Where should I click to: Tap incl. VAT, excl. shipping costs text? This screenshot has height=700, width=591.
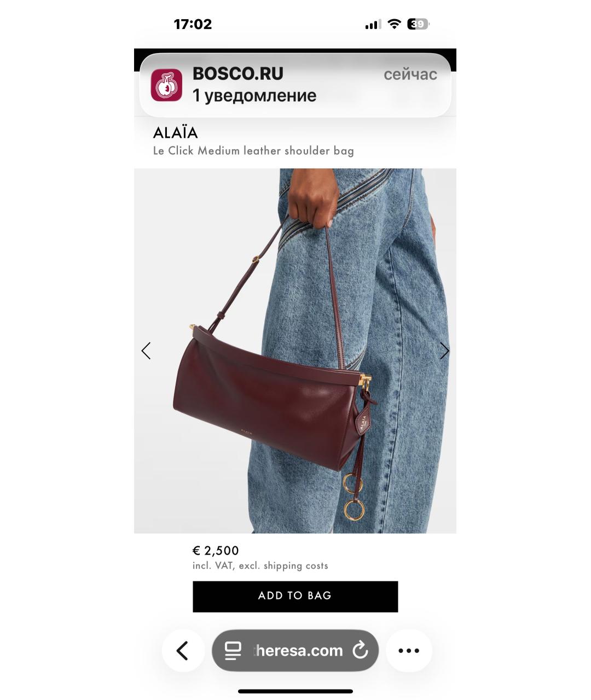click(260, 566)
